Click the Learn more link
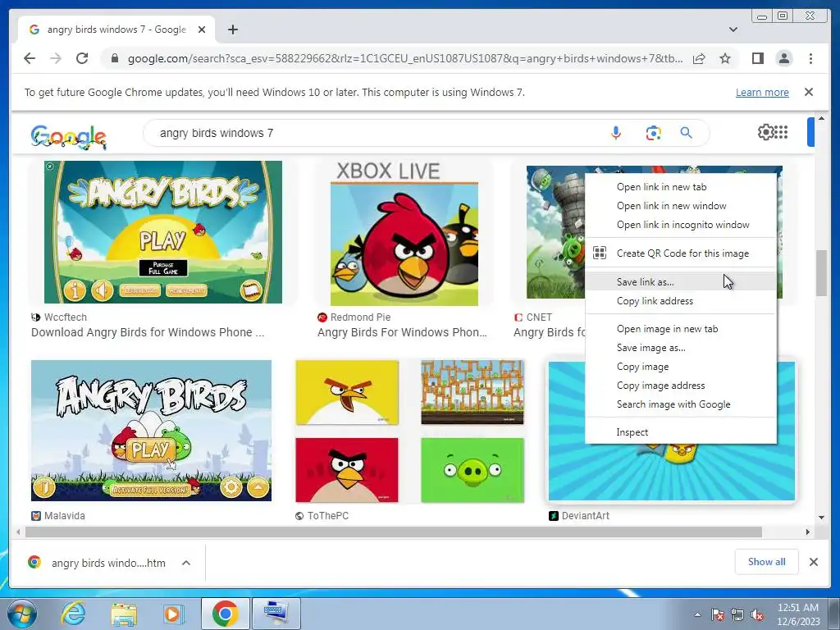This screenshot has width=840, height=630. pos(762,92)
